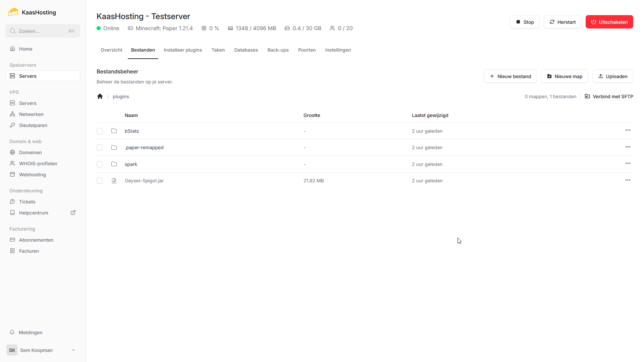Click the Helpcentrum external link icon

coord(73,213)
